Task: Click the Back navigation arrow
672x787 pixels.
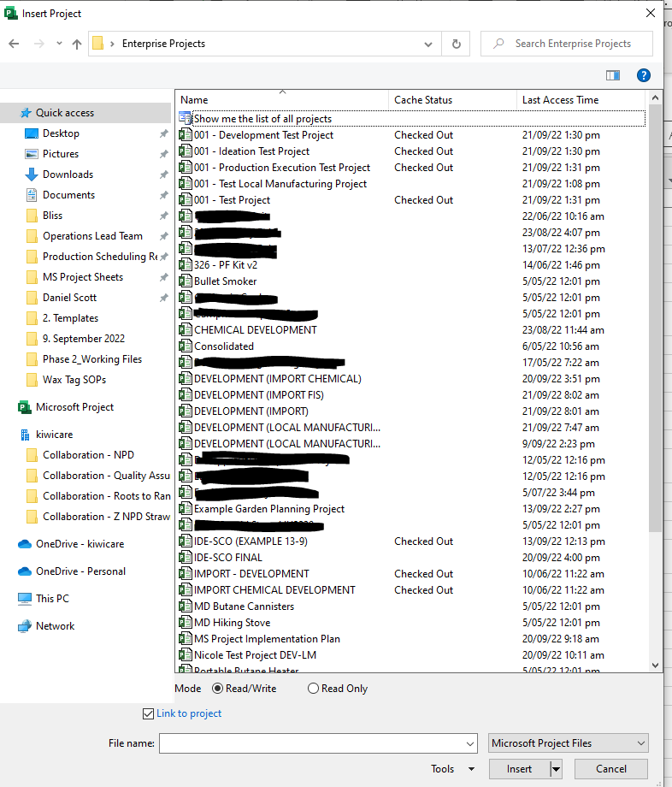Action: pyautogui.click(x=14, y=44)
